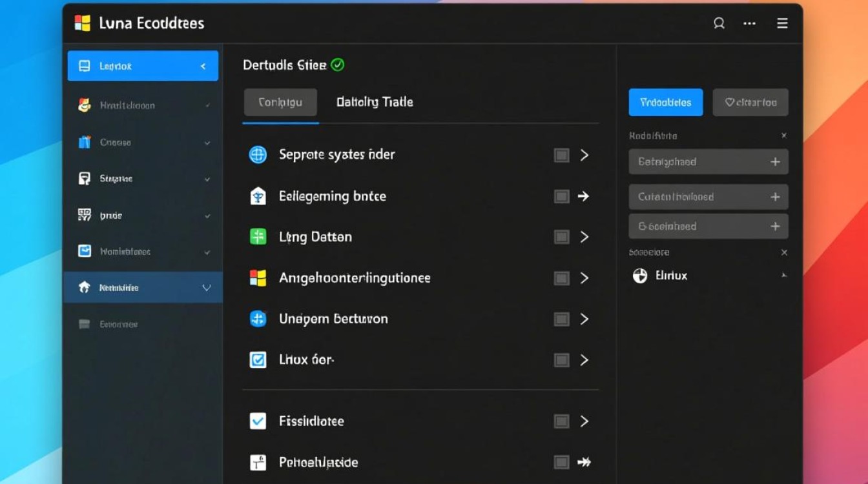Toggle checkbox on Lhux dor row
The height and width of the screenshot is (484, 868).
tap(561, 360)
